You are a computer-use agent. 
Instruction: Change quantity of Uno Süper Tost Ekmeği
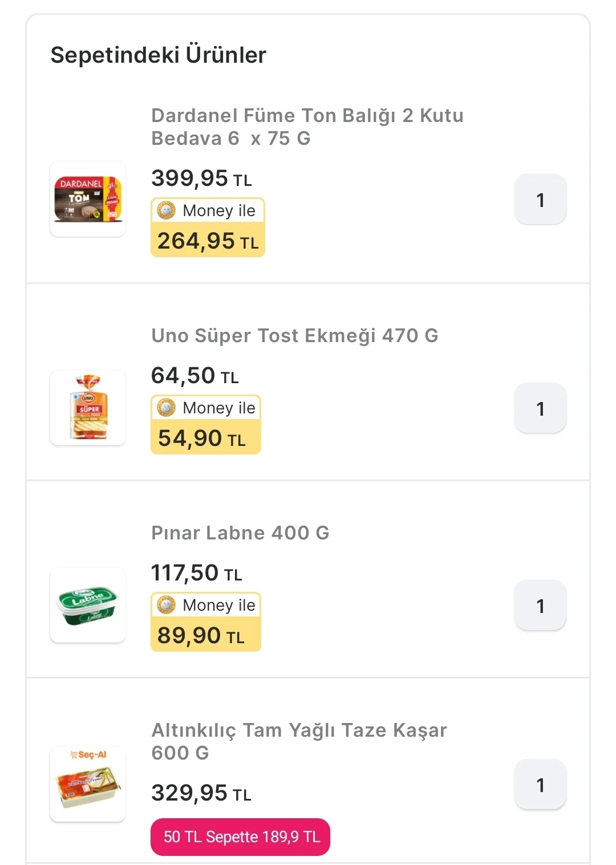point(540,408)
